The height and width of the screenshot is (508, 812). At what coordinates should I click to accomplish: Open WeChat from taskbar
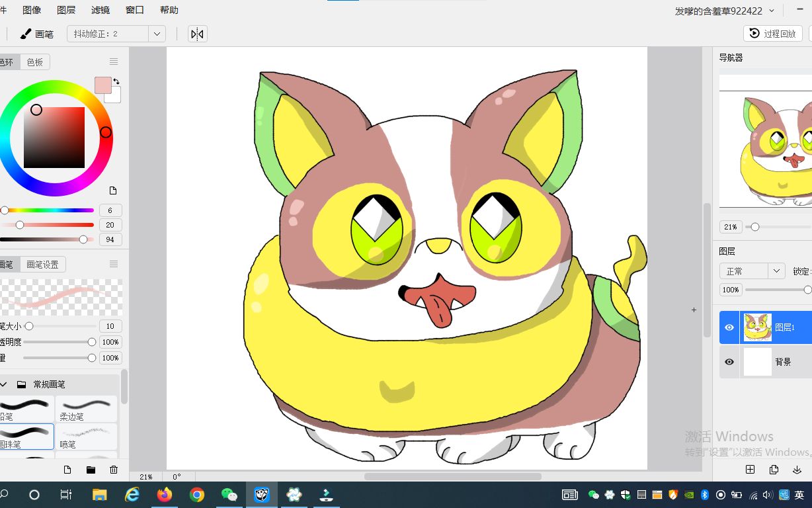point(229,495)
